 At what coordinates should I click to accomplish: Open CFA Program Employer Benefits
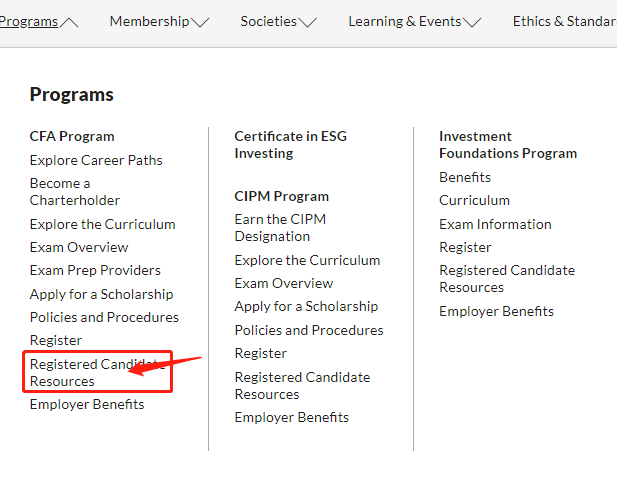87,404
